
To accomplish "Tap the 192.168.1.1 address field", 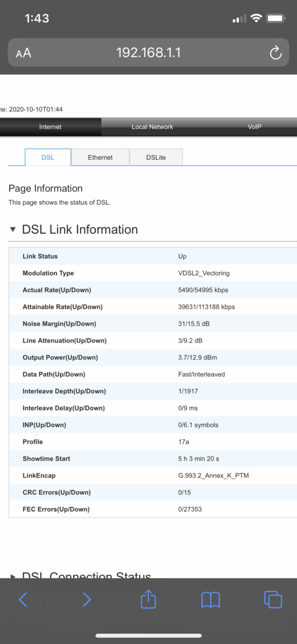I will pyautogui.click(x=148, y=52).
